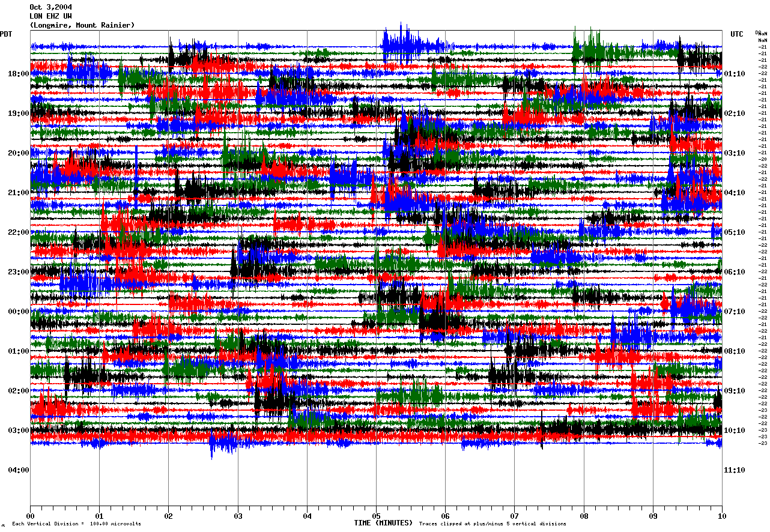Viewport: 770px width, 532px height.
Task: Click the "09" minute tick label on the bottom axis
Action: point(653,515)
